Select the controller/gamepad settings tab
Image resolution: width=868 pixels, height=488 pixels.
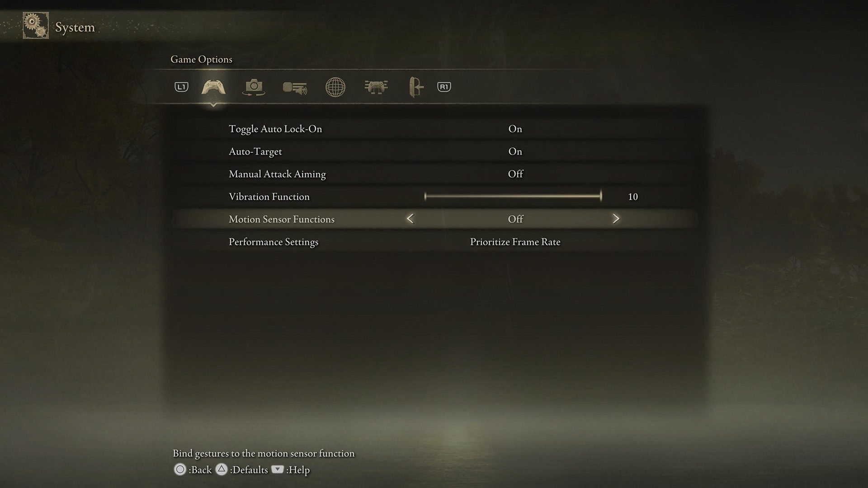[x=213, y=86]
